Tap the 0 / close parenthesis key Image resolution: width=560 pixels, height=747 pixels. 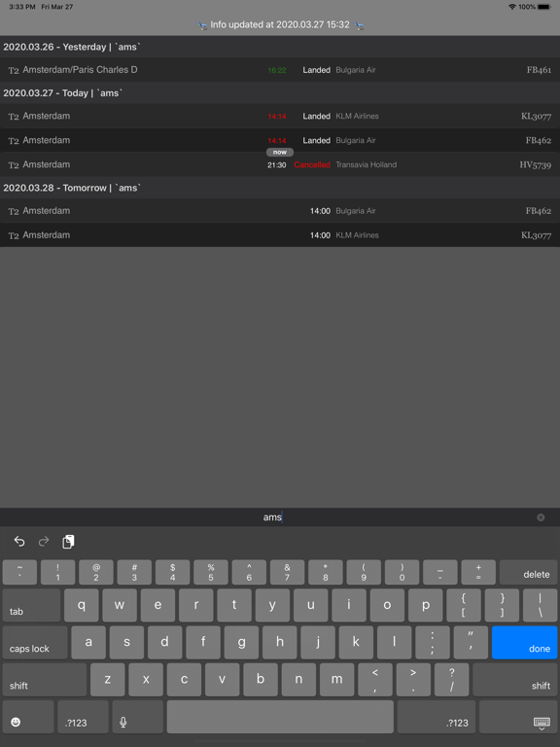402,572
